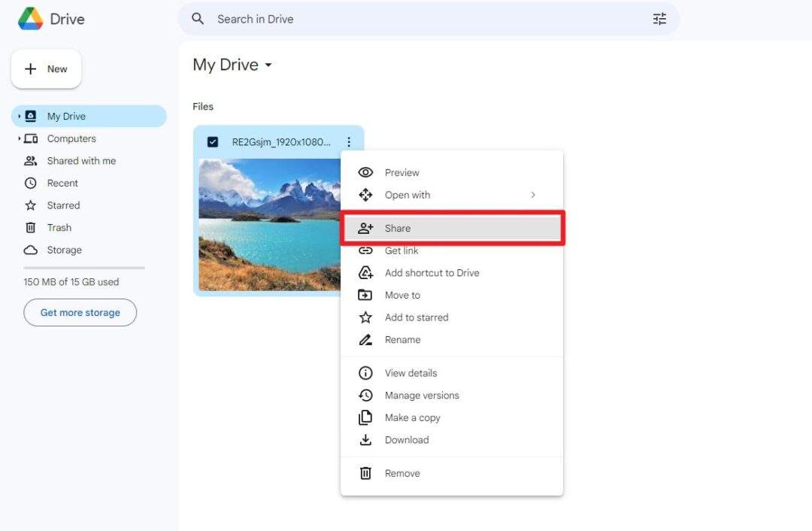Click the plus icon on New button
This screenshot has height=531, width=812.
(31, 69)
